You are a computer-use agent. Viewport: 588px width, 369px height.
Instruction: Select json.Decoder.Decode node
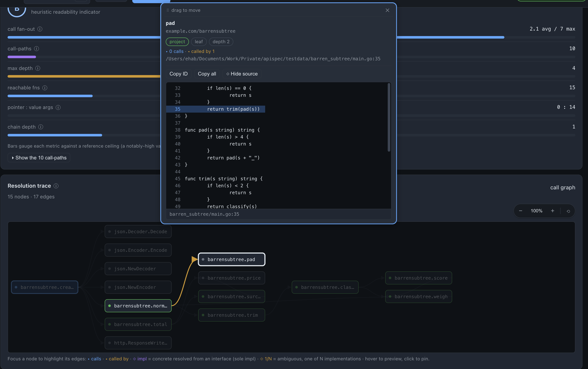(138, 232)
